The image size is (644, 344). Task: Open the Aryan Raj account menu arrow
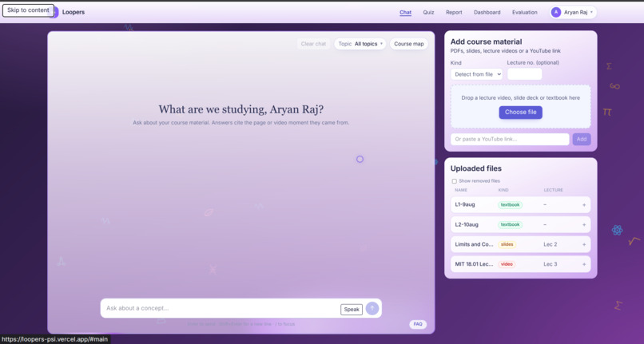coord(591,12)
